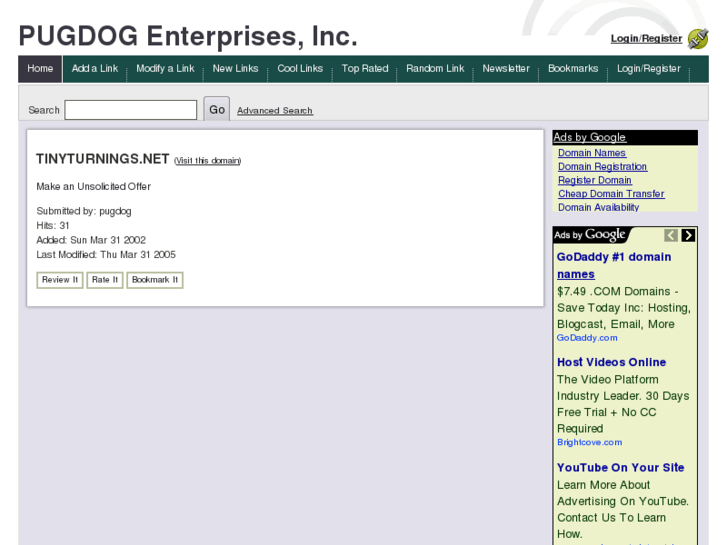Click Last Modified: Thu Mar 31 2005

click(106, 255)
